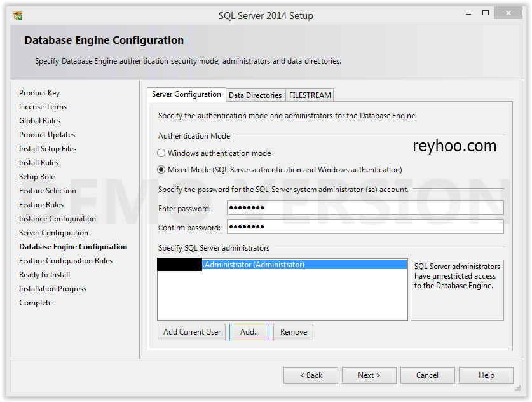The image size is (532, 402).
Task: Click the Confirm password field
Action: [365, 227]
